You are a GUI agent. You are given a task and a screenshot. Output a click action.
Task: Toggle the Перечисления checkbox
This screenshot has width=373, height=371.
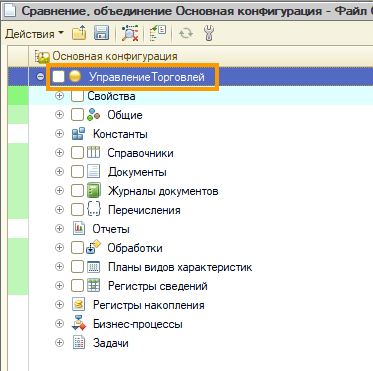pyautogui.click(x=77, y=210)
